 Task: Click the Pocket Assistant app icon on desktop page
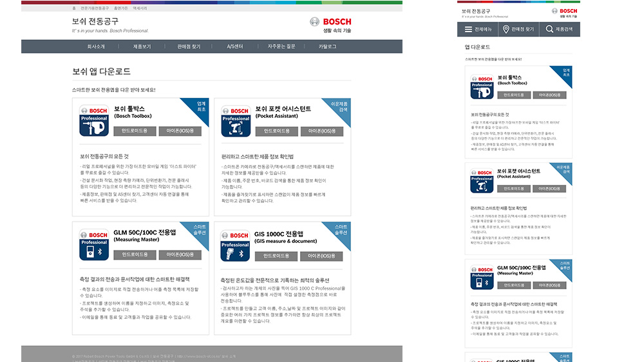pyautogui.click(x=236, y=121)
